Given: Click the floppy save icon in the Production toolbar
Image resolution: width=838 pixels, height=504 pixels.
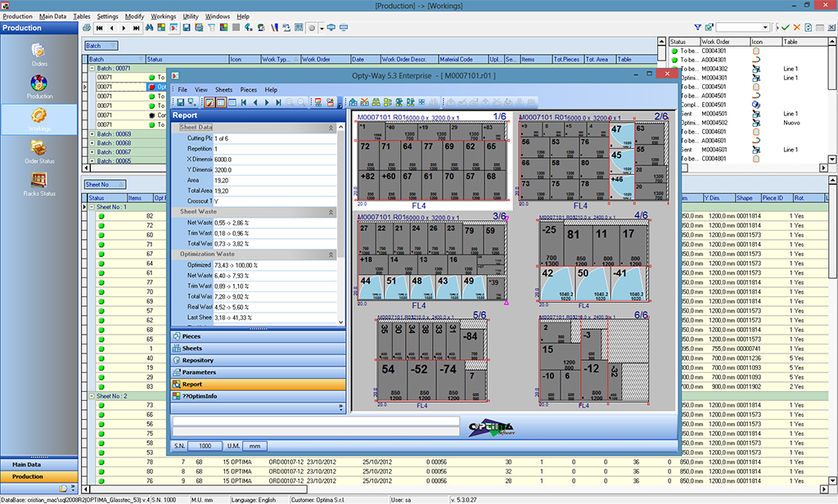Looking at the screenshot, I should point(187,28).
